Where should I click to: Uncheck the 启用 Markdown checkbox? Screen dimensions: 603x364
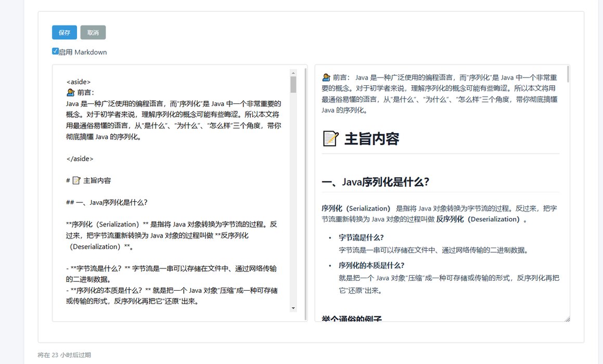(55, 51)
